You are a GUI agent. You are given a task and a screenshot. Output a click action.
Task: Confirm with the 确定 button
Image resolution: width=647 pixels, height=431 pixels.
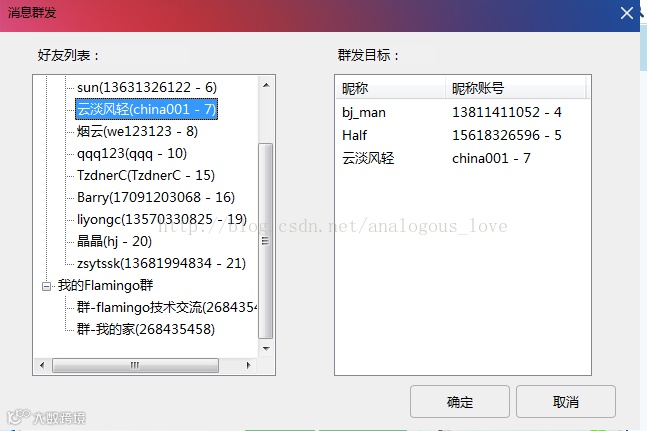coord(460,402)
